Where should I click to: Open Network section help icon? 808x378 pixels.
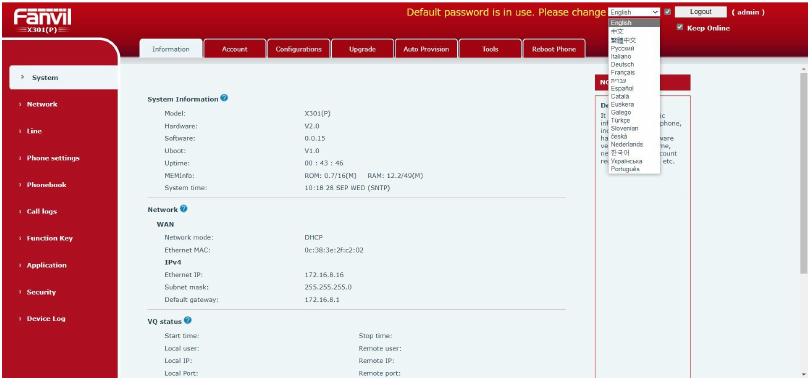[x=183, y=209]
